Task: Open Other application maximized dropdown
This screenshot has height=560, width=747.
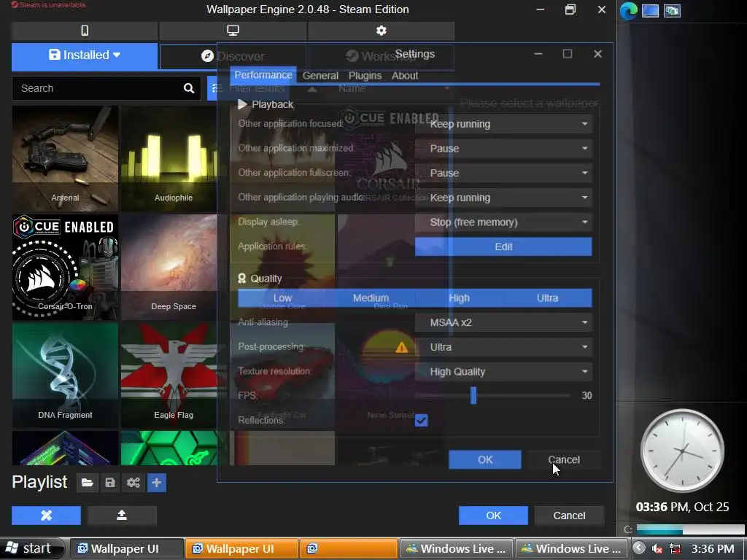Action: coord(503,149)
